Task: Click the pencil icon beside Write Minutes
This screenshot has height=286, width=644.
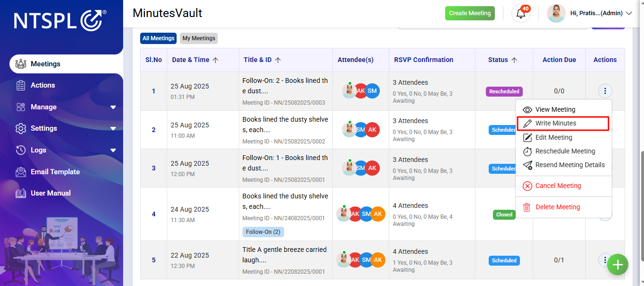Action: pyautogui.click(x=528, y=124)
